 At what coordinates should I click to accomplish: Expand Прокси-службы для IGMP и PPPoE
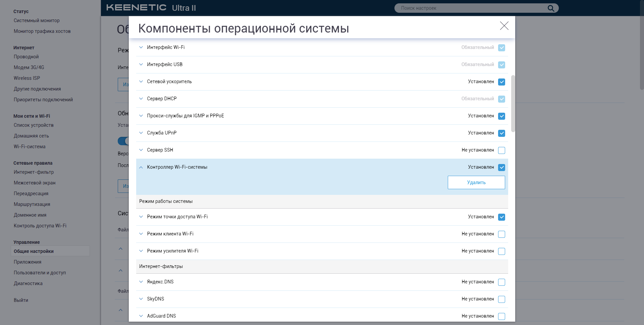tap(141, 116)
